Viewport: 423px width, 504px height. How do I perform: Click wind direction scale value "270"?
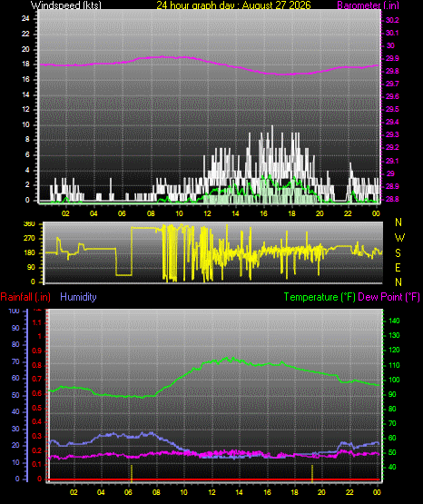[29, 239]
